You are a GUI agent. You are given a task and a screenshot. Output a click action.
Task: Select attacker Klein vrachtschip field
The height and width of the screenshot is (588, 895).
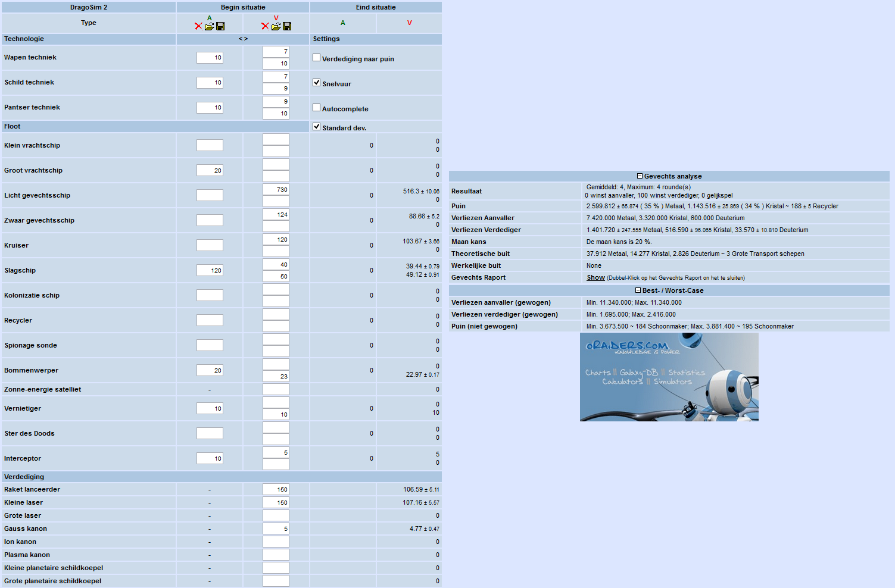pyautogui.click(x=210, y=145)
